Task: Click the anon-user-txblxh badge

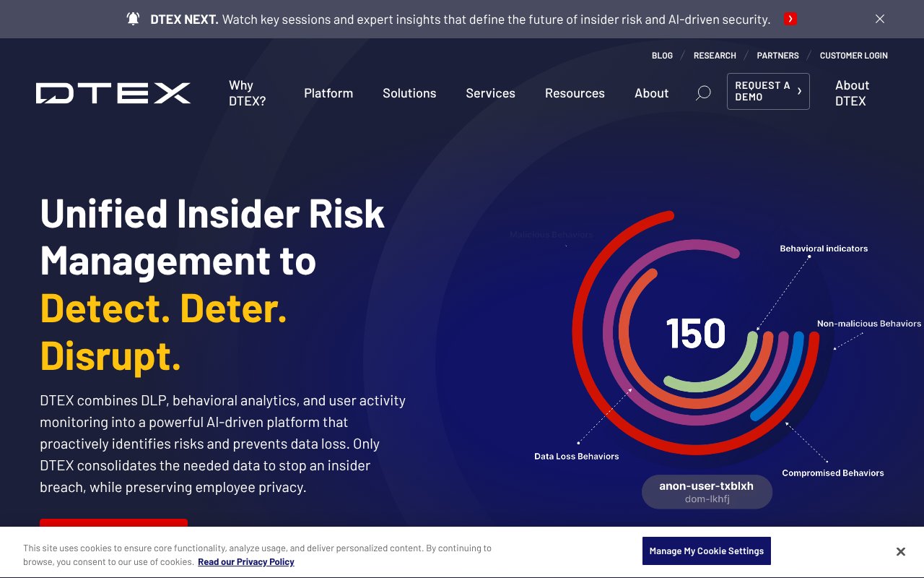Action: point(707,491)
